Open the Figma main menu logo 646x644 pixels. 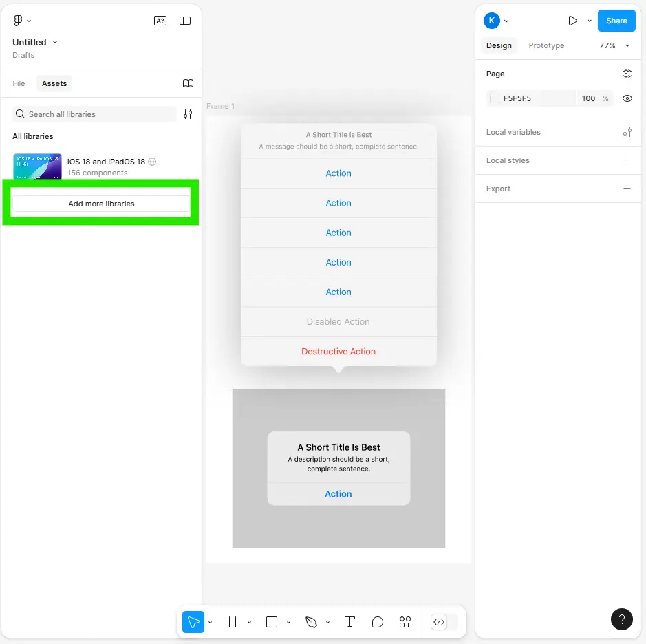(x=18, y=21)
